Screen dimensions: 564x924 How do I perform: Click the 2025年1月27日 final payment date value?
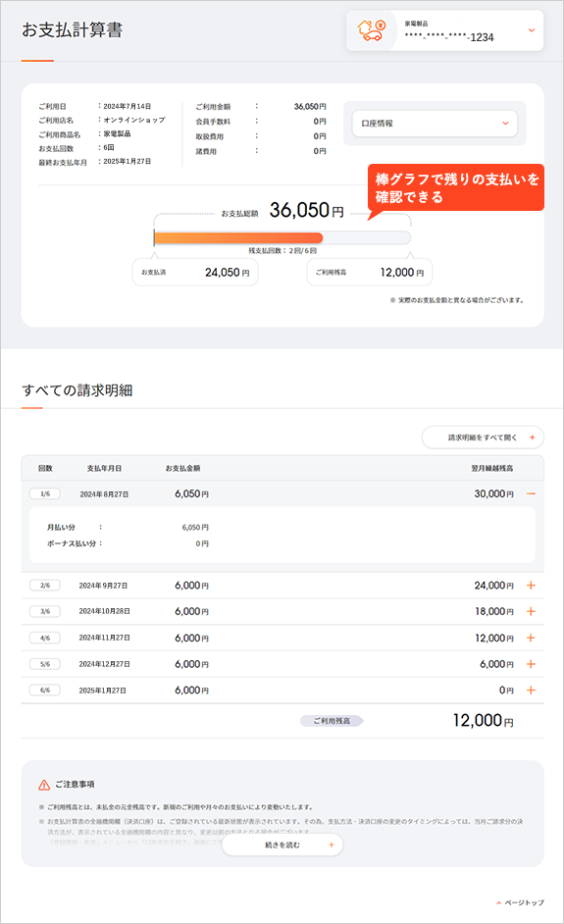click(x=128, y=161)
